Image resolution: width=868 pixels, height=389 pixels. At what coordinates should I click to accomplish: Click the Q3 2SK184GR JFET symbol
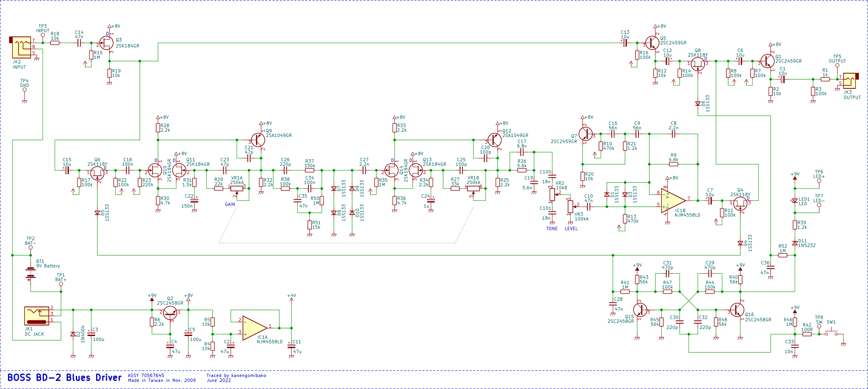106,43
